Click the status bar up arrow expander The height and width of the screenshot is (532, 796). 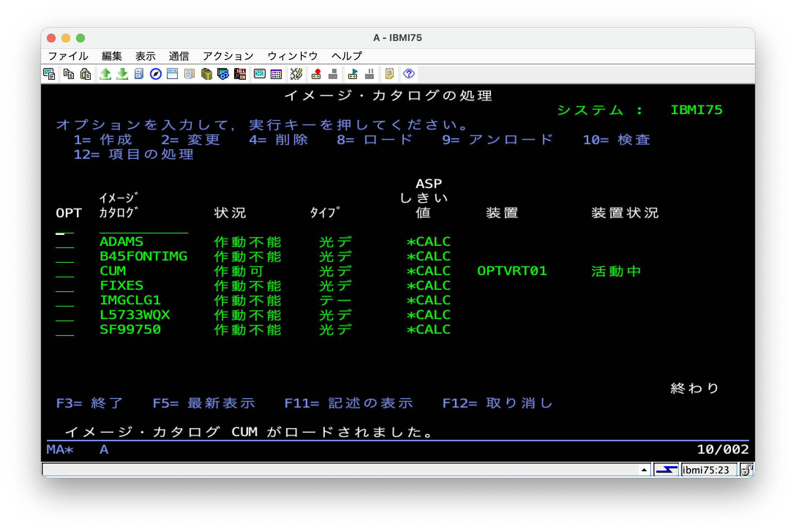point(644,470)
